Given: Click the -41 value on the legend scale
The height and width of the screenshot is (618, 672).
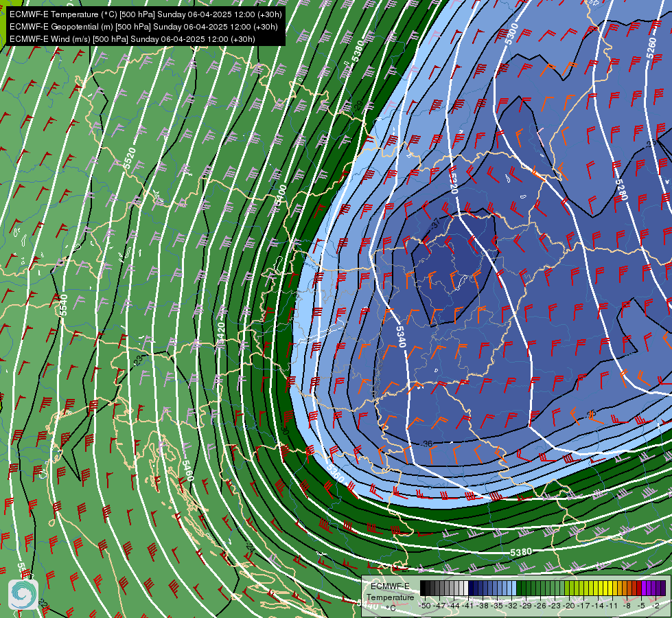Looking at the screenshot, I should (x=468, y=606).
